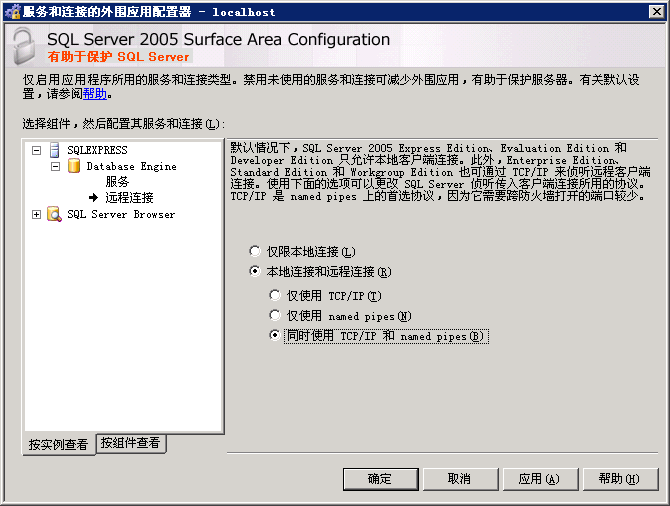Close the Surface Area Configuration window
The image size is (670, 506).
coord(656,12)
